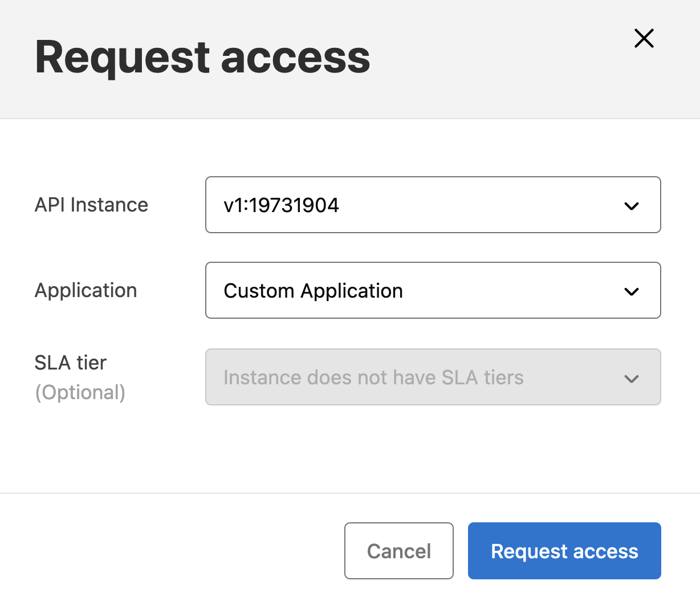Viewport: 700px width, 601px height.
Task: Open the API Instance dropdown
Action: [433, 205]
